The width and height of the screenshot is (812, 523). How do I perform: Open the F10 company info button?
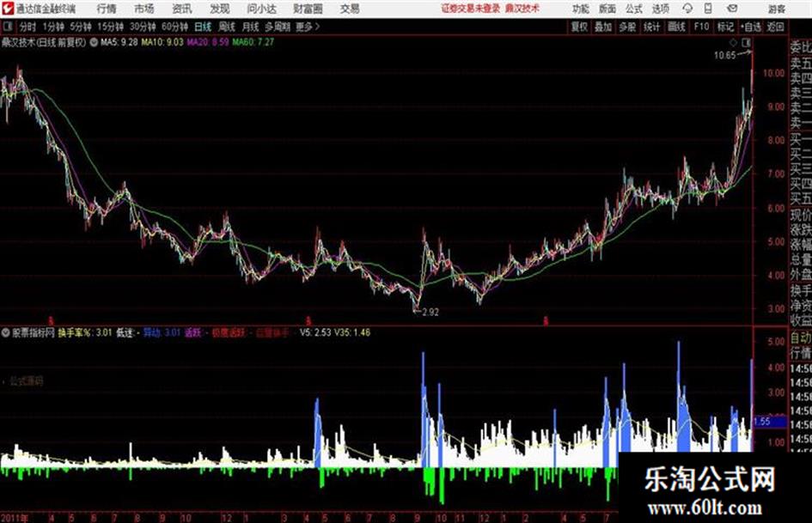tap(701, 27)
